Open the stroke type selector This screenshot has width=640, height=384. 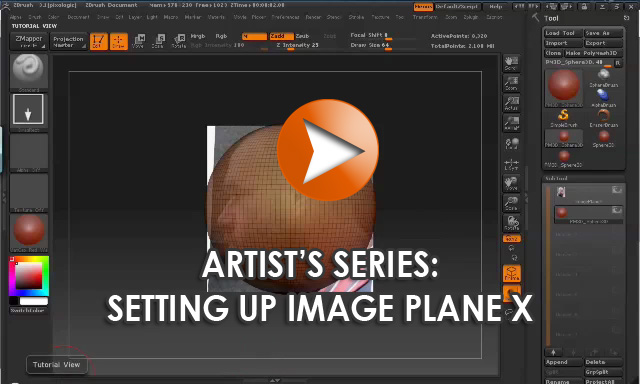coord(29,112)
